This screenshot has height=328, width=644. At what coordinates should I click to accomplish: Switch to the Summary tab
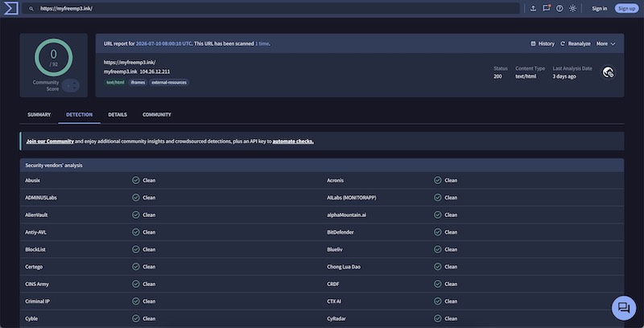(x=39, y=114)
